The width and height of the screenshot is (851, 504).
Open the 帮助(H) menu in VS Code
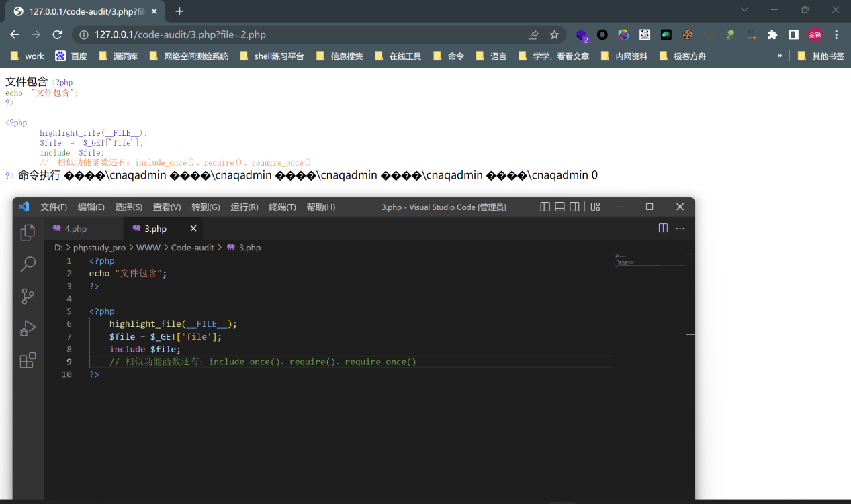pos(321,207)
